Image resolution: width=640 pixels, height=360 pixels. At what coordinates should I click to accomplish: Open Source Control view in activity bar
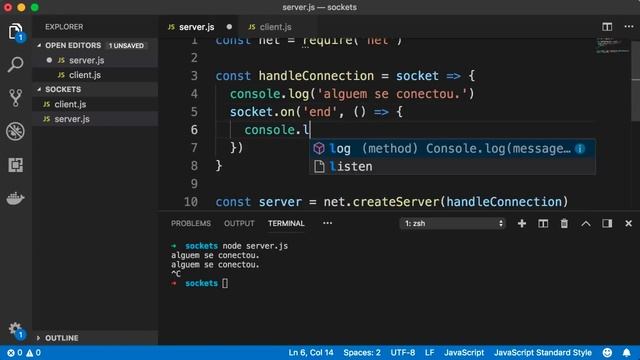click(16, 98)
